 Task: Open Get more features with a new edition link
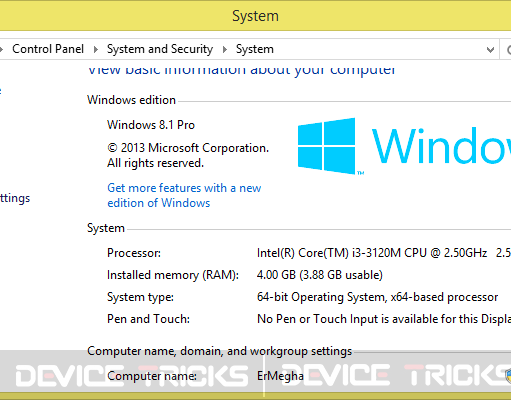pyautogui.click(x=184, y=195)
